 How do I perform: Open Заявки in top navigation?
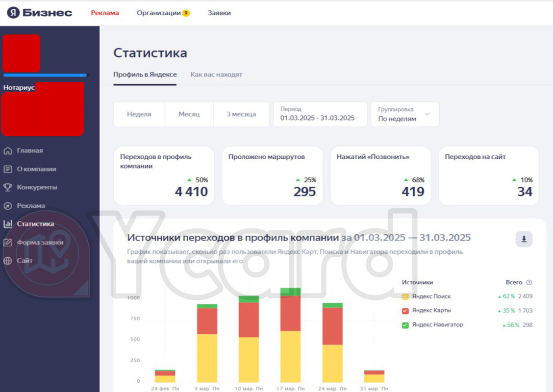(219, 13)
